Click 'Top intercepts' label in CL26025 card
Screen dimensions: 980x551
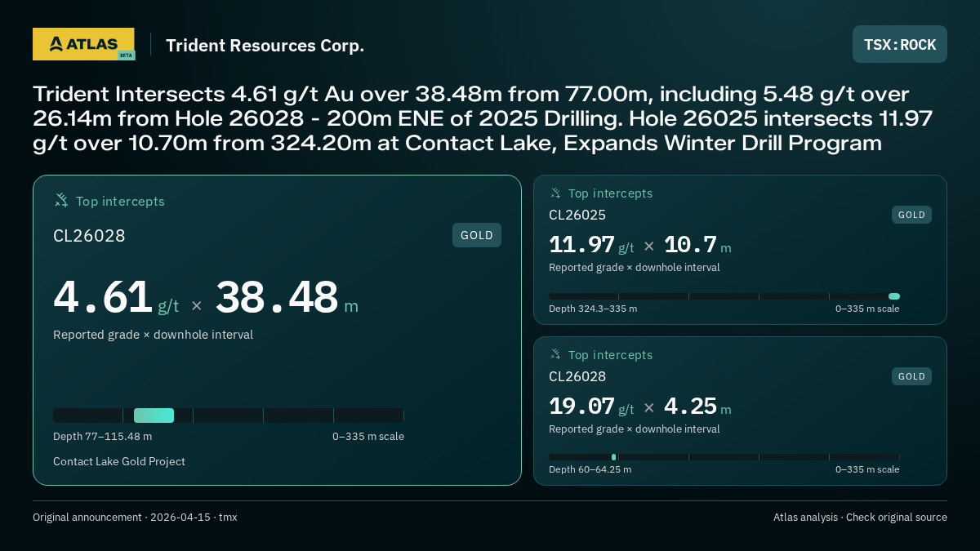(610, 193)
